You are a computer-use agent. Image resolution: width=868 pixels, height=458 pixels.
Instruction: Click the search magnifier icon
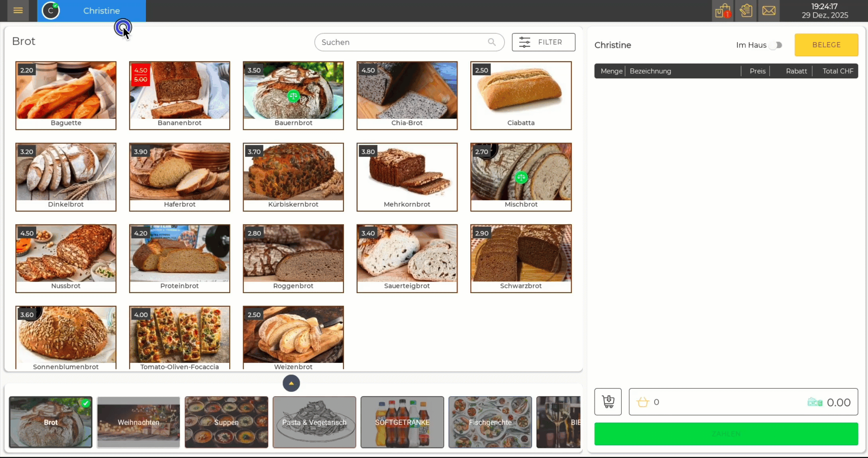click(492, 42)
